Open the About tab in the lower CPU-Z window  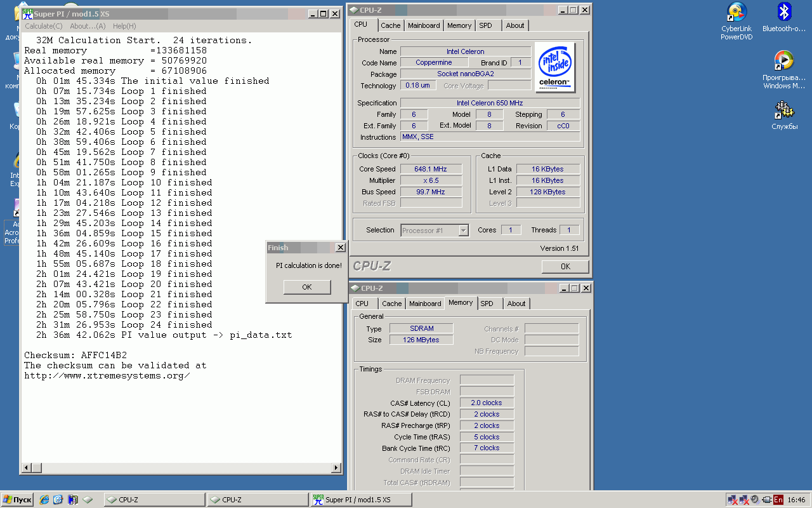(x=516, y=304)
